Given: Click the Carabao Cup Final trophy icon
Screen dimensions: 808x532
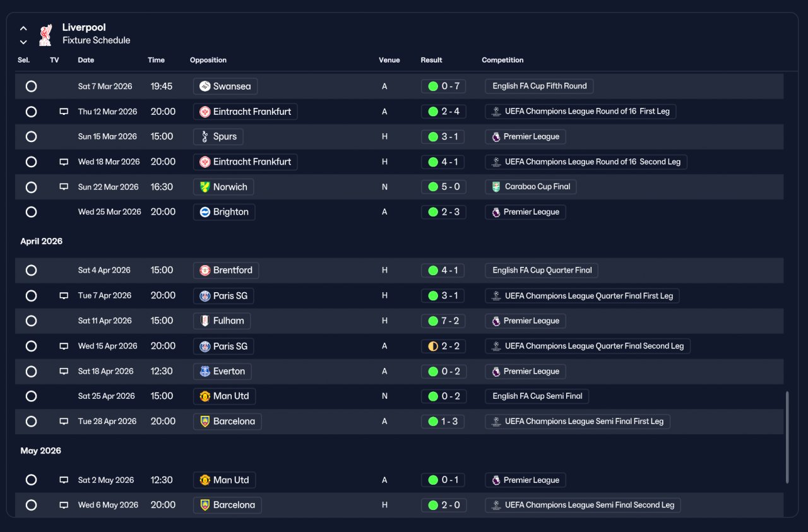Looking at the screenshot, I should 496,187.
